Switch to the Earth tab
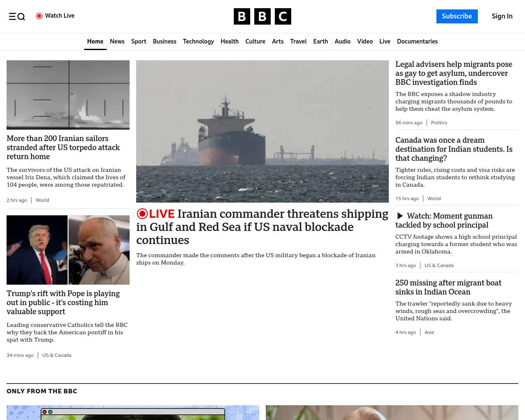Viewport: 525px width, 420px height. (x=320, y=41)
